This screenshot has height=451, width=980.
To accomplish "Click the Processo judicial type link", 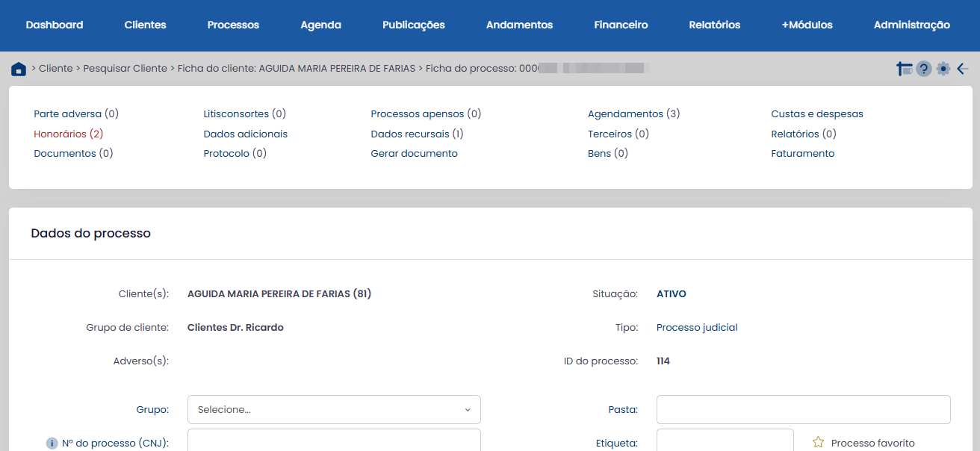I will click(696, 328).
